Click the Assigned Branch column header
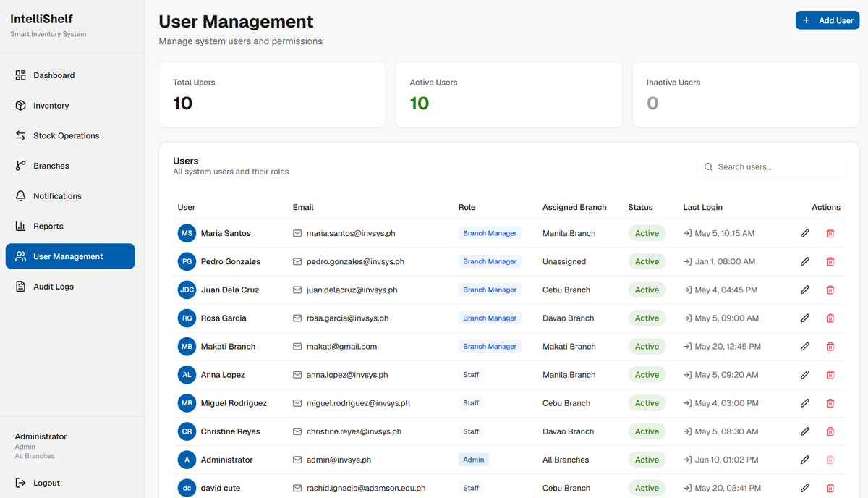 pos(574,207)
